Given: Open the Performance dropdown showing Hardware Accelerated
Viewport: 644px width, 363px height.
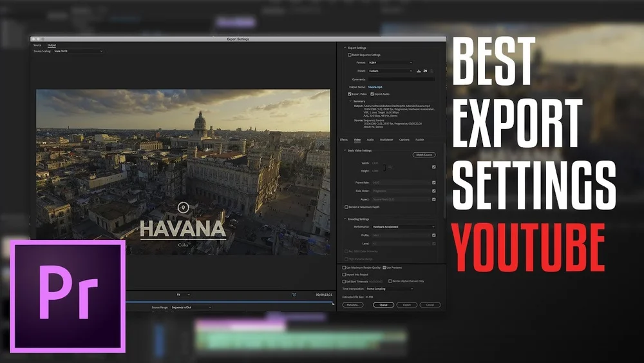Looking at the screenshot, I should pyautogui.click(x=403, y=227).
